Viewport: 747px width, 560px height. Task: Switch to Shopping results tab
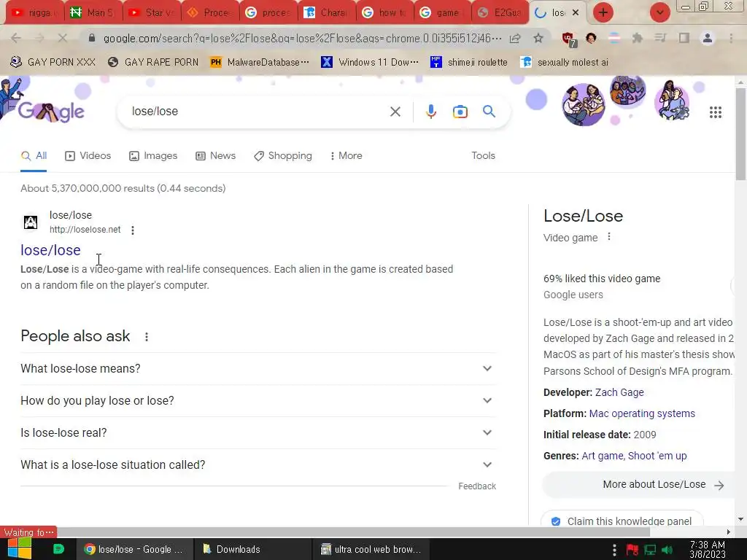point(283,156)
